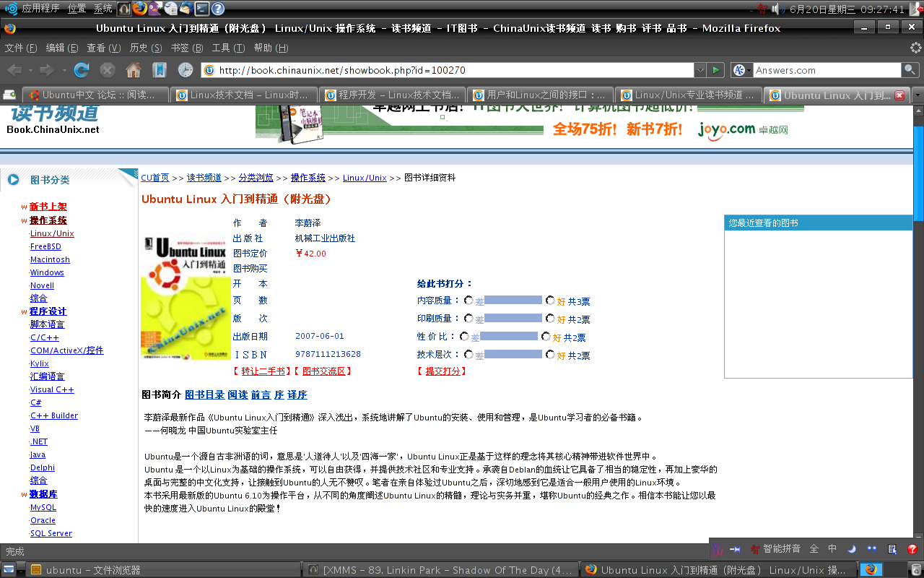Screen dimensions: 924x578
Task: Click the green Go arrow beside URL bar
Action: click(715, 70)
